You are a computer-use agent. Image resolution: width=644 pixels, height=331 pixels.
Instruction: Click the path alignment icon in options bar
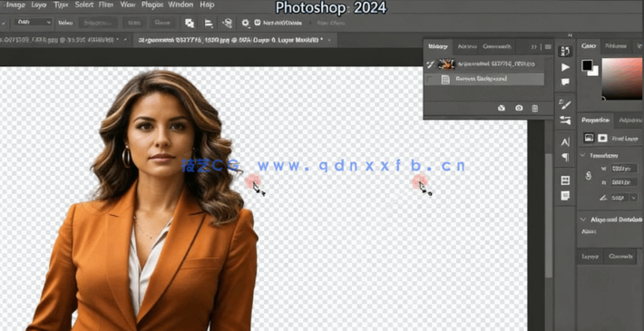209,23
